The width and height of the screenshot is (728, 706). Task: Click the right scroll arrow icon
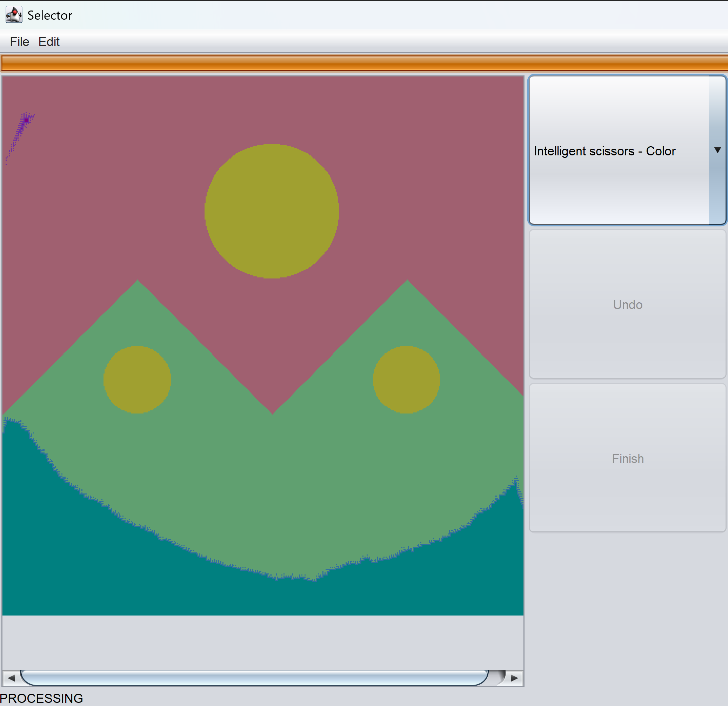514,678
